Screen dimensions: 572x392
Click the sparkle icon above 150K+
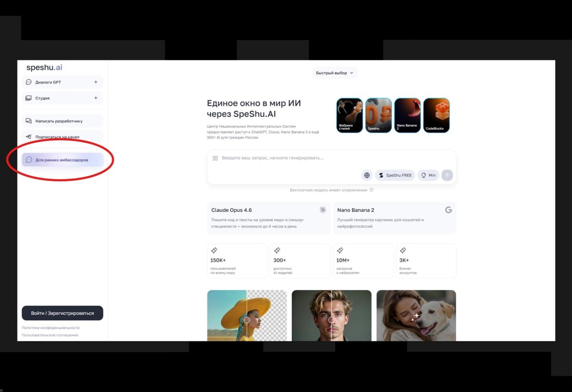click(214, 251)
